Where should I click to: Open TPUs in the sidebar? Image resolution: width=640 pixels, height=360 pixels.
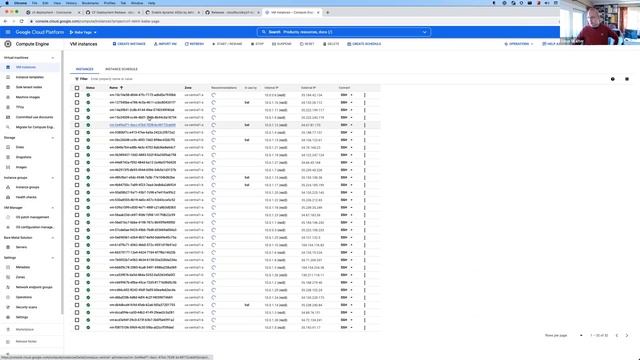point(20,107)
